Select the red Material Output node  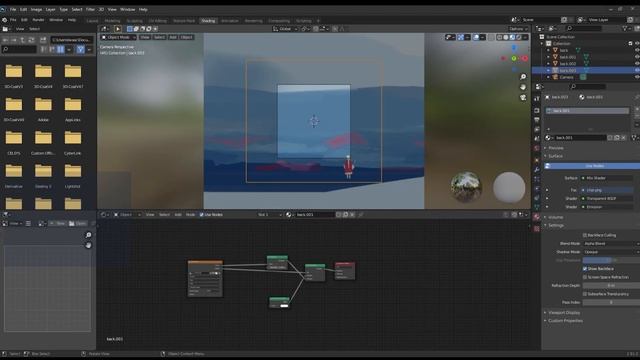click(345, 271)
